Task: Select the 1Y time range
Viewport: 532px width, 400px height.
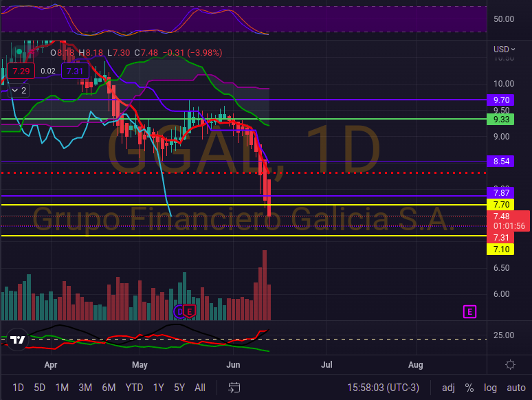Action: tap(159, 388)
